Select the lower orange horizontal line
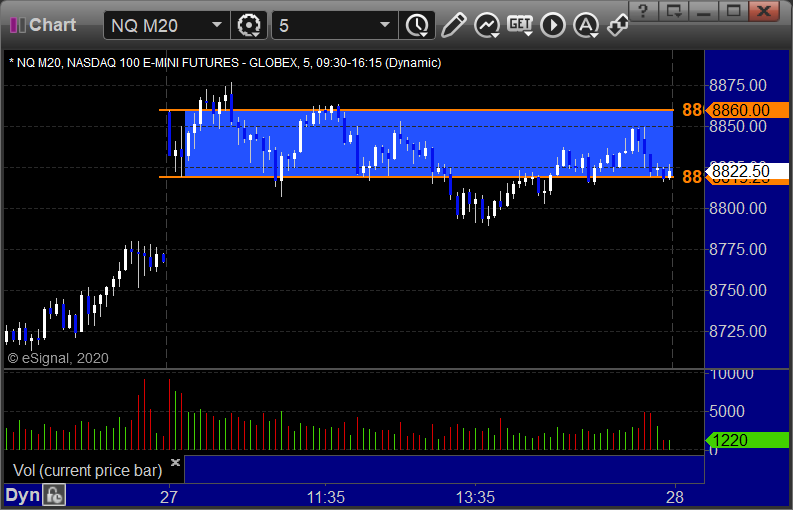This screenshot has height=510, width=793. click(x=416, y=177)
